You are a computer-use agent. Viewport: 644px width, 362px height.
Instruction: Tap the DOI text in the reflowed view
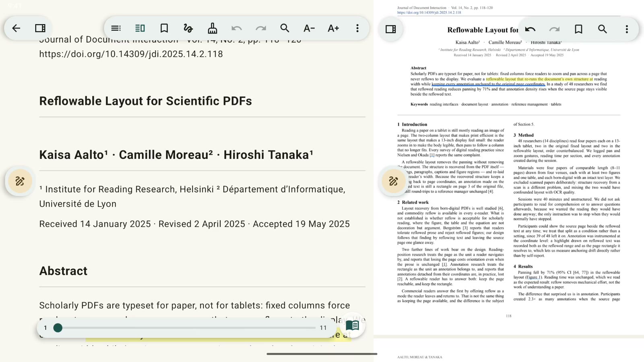pyautogui.click(x=131, y=54)
